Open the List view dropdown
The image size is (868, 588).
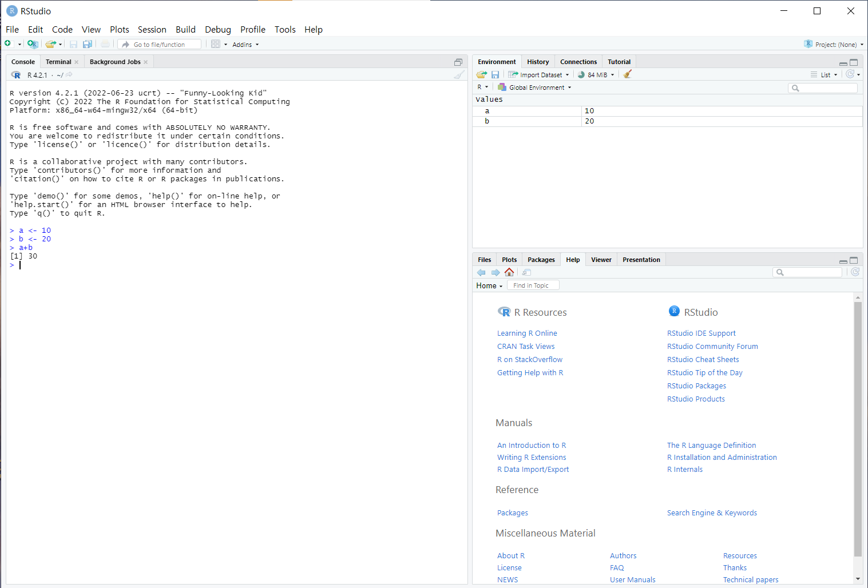click(824, 75)
